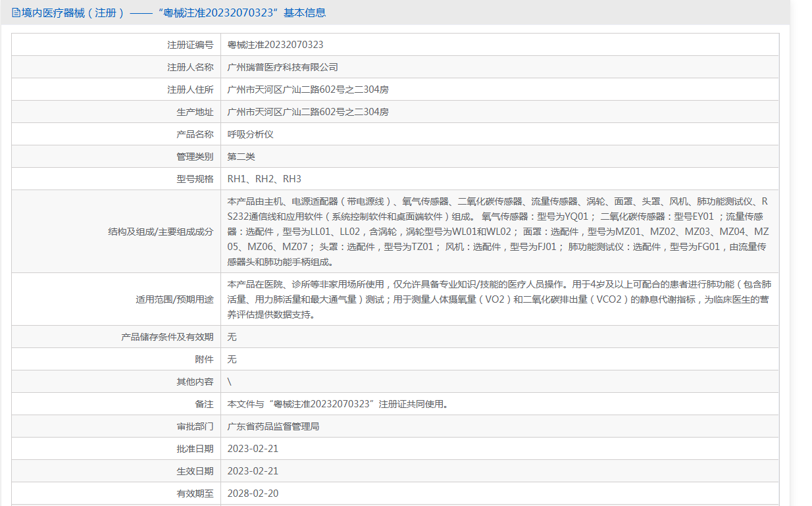Click the document icon beside the header title
This screenshot has height=506, width=812.
[x=16, y=13]
